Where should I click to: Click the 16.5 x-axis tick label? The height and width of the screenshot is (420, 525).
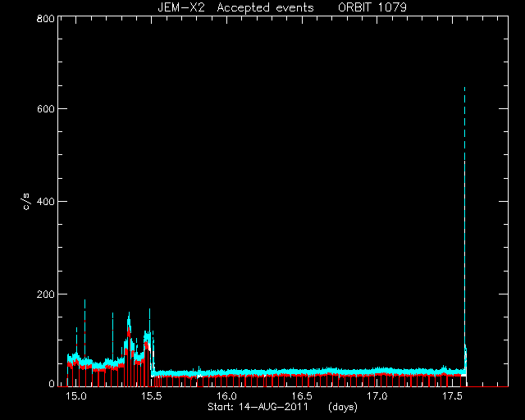point(302,396)
